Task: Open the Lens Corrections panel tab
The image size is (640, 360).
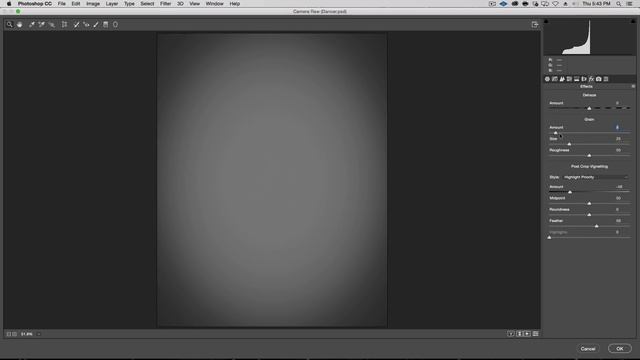Action: [584, 79]
